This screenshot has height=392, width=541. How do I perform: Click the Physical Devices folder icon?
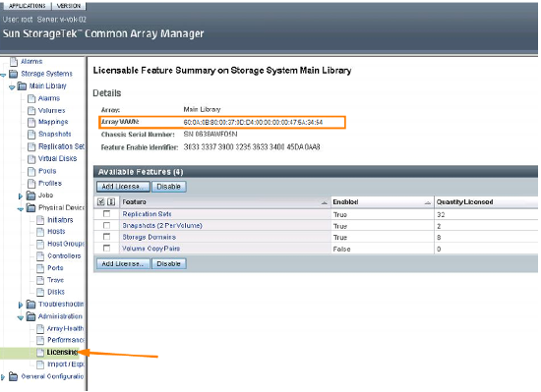click(31, 207)
